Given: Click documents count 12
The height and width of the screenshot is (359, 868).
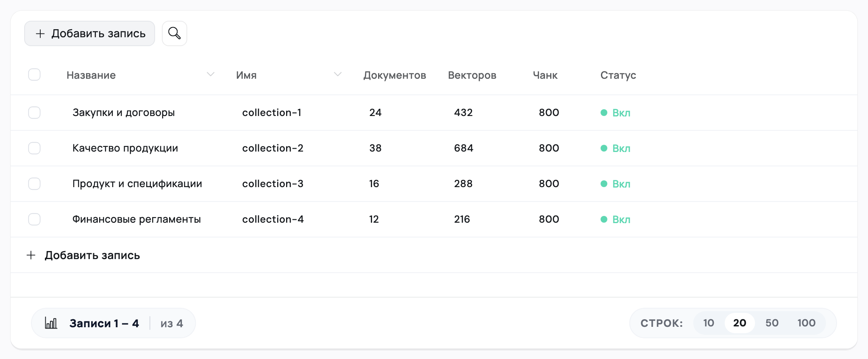Looking at the screenshot, I should pyautogui.click(x=374, y=219).
